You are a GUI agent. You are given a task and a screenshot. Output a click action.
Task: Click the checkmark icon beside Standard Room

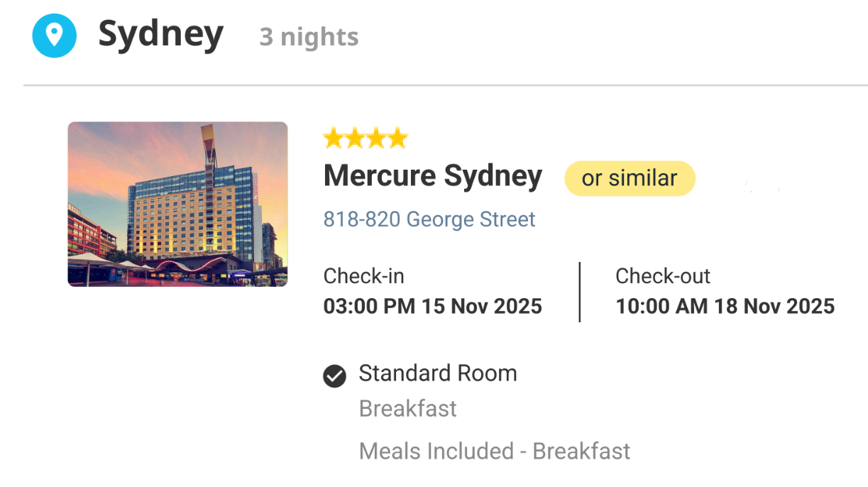tap(334, 376)
